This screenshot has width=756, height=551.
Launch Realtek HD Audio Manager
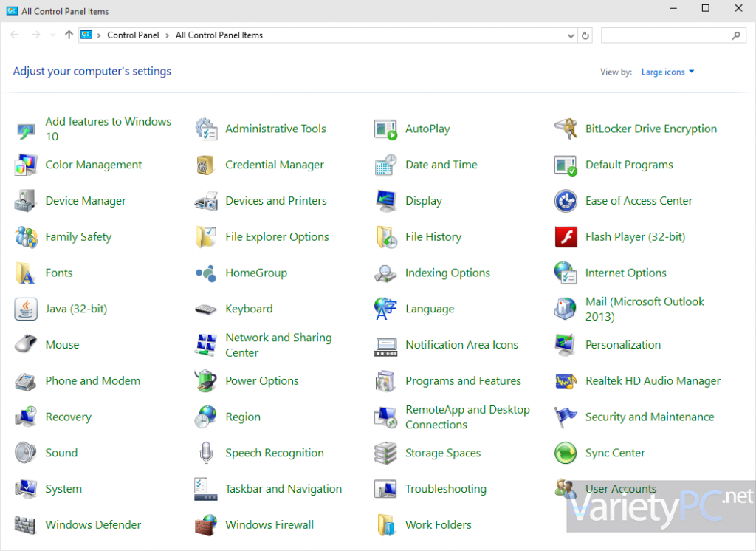pyautogui.click(x=653, y=380)
